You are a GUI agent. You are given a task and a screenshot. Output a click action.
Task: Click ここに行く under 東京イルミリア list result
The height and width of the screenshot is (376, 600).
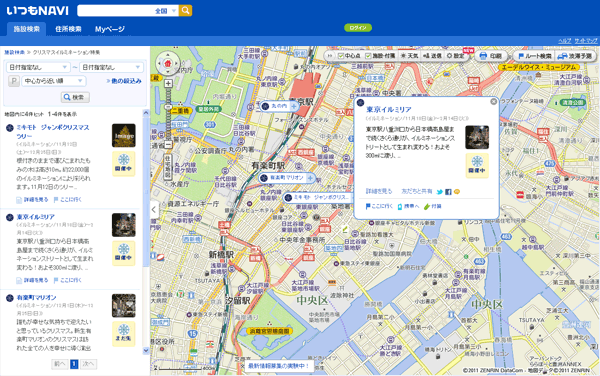pyautogui.click(x=67, y=280)
